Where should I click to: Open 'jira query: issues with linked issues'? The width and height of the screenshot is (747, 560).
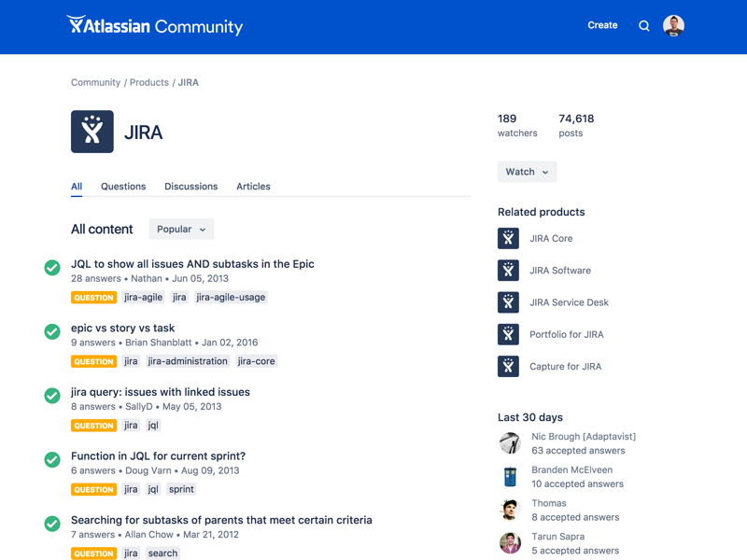coord(161,392)
